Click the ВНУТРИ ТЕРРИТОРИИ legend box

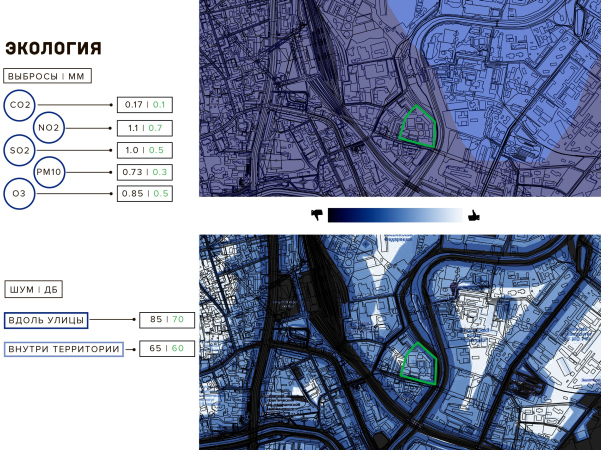pos(63,349)
